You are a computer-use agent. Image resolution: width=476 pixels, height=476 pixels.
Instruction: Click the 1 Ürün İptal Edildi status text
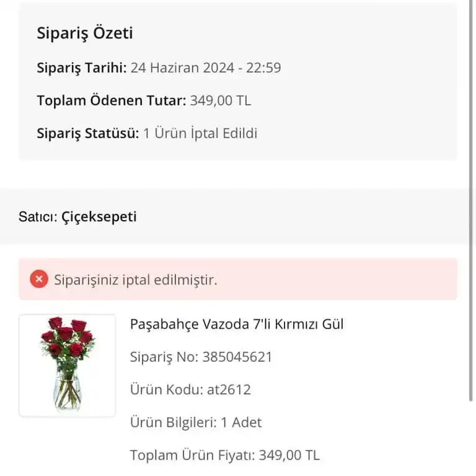pyautogui.click(x=200, y=133)
